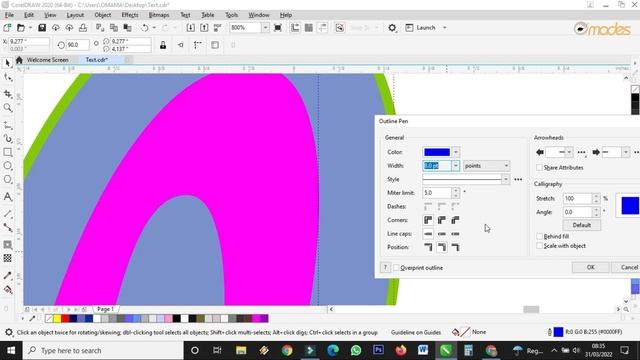640x360 pixels.
Task: Open the Launch dropdown arrow
Action: [x=444, y=28]
